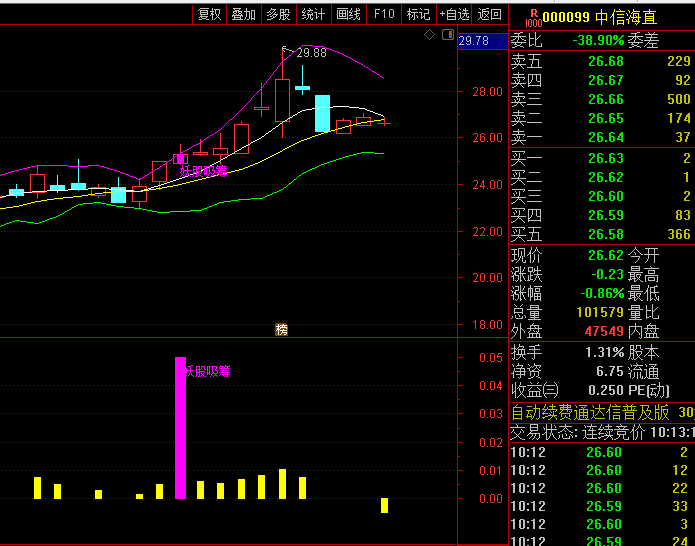
Task: Open the 统计 statistics tool
Action: (x=313, y=14)
